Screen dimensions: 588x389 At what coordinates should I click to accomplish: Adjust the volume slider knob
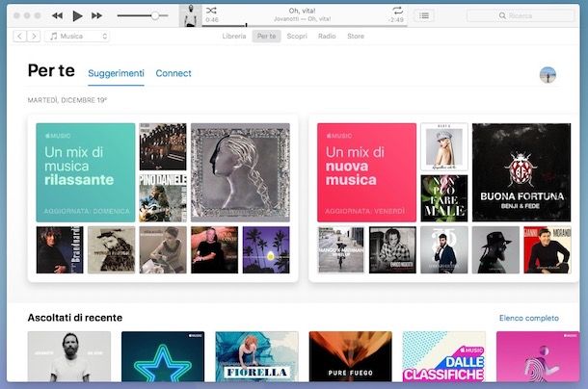pyautogui.click(x=155, y=15)
